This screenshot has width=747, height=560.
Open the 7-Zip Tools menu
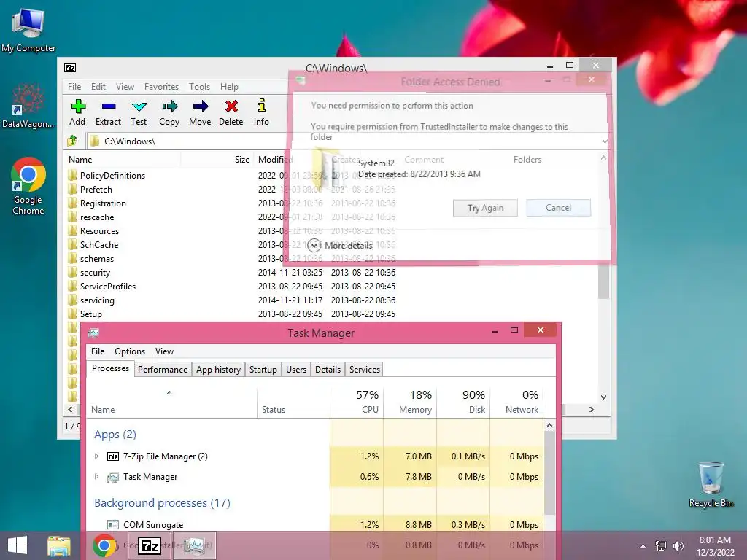pyautogui.click(x=199, y=87)
